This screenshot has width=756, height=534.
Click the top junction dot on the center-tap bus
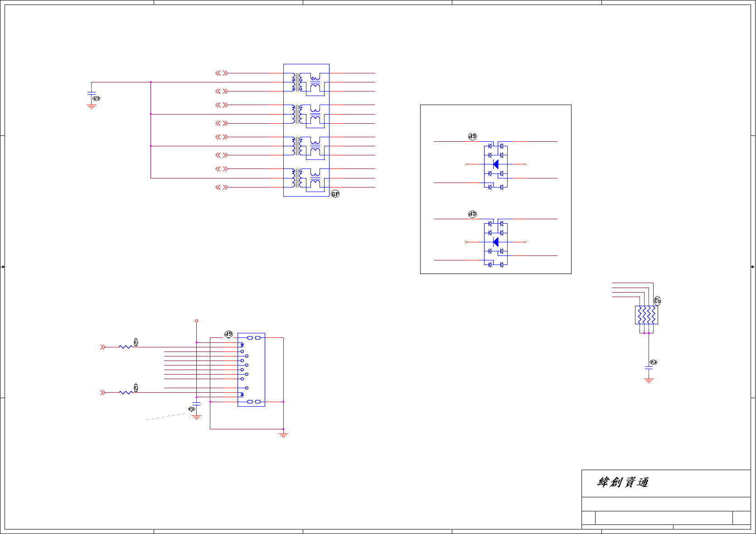(x=150, y=82)
